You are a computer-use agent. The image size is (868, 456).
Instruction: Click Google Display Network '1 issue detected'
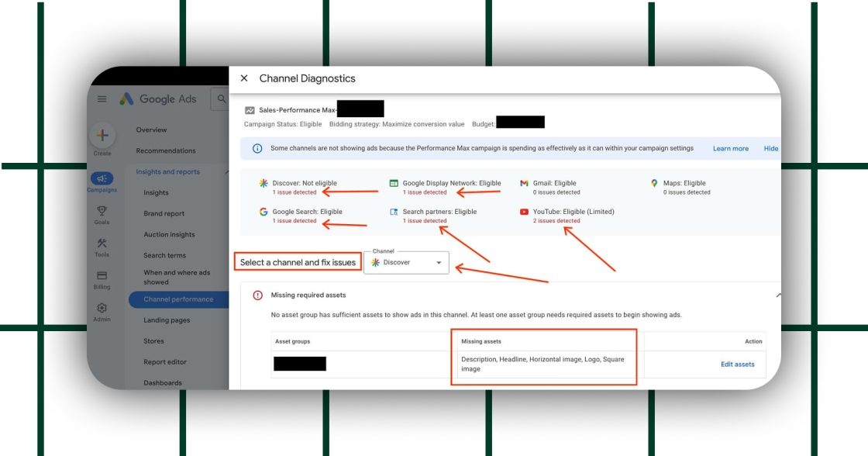point(424,192)
